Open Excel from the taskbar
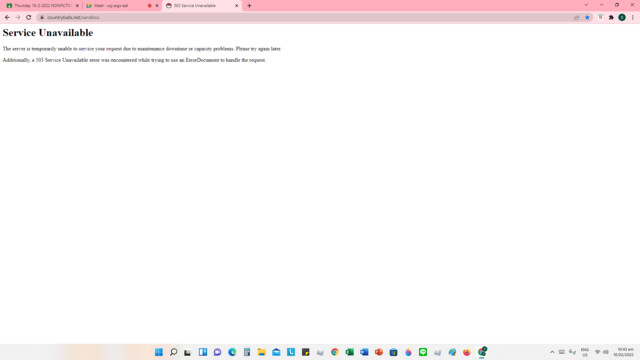The image size is (640, 360). (349, 352)
